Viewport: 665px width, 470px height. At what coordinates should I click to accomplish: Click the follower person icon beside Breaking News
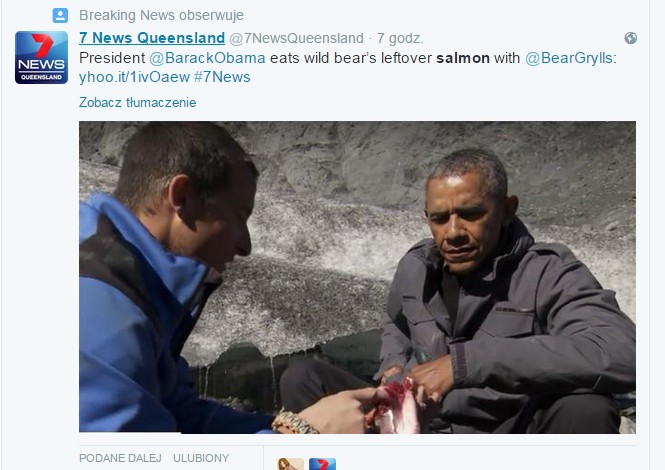click(60, 16)
